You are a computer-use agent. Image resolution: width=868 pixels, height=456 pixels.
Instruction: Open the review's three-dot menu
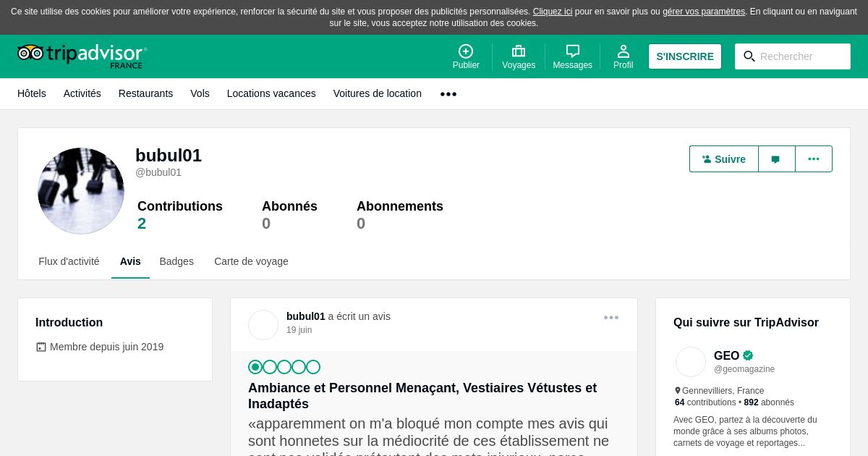[611, 318]
